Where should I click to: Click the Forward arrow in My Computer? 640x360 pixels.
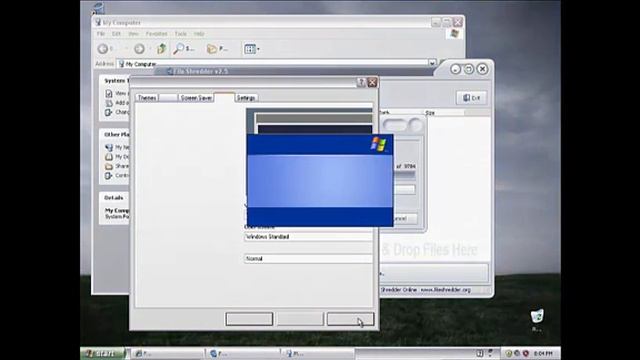[x=139, y=49]
